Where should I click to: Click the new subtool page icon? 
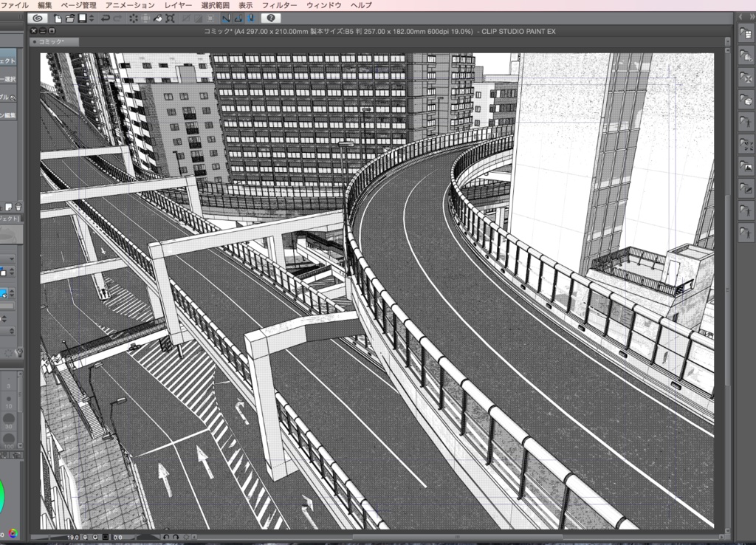pos(8,207)
